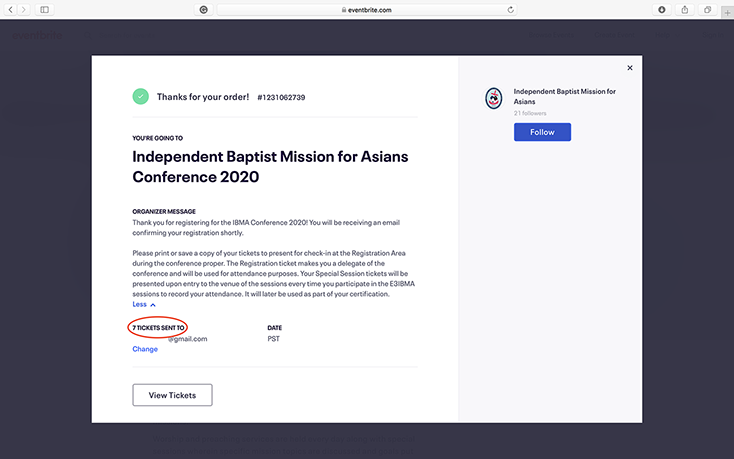
Task: Click the Safari share icon
Action: pyautogui.click(x=684, y=9)
